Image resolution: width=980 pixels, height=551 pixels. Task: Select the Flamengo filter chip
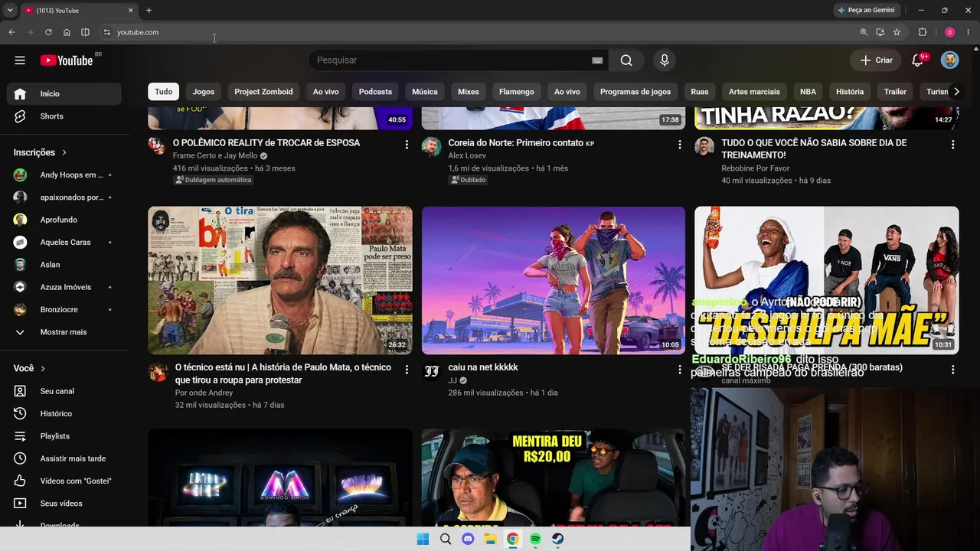coord(517,92)
